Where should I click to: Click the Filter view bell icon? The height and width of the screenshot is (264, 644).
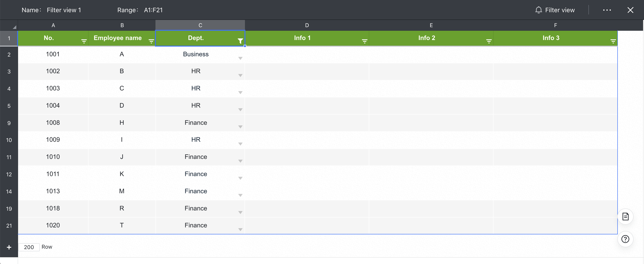coord(538,10)
